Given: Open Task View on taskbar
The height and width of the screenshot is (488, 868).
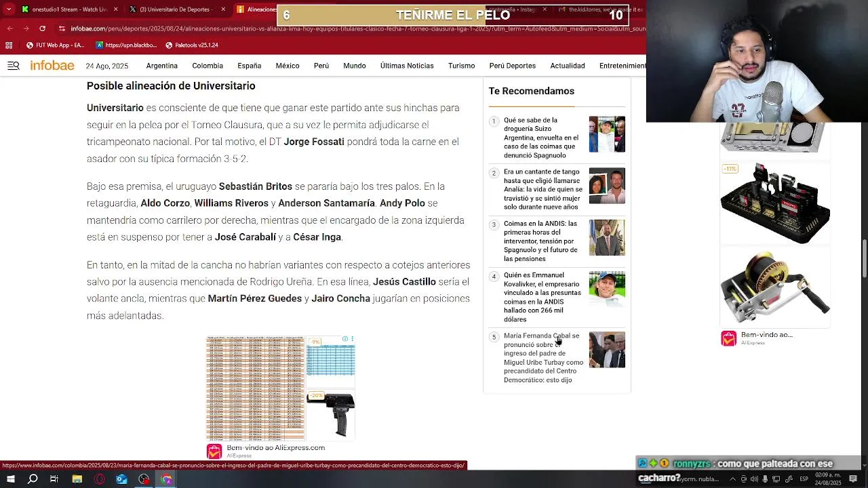Looking at the screenshot, I should (54, 479).
